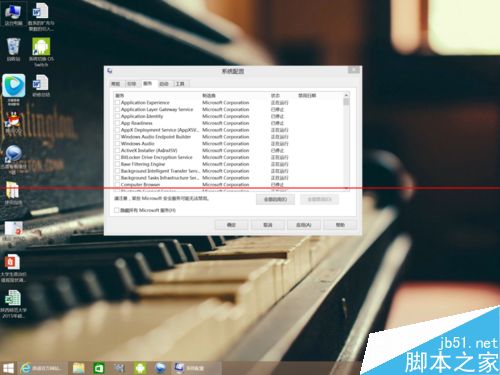
Task: Tick the App Readiness service checkbox
Action: tap(117, 123)
